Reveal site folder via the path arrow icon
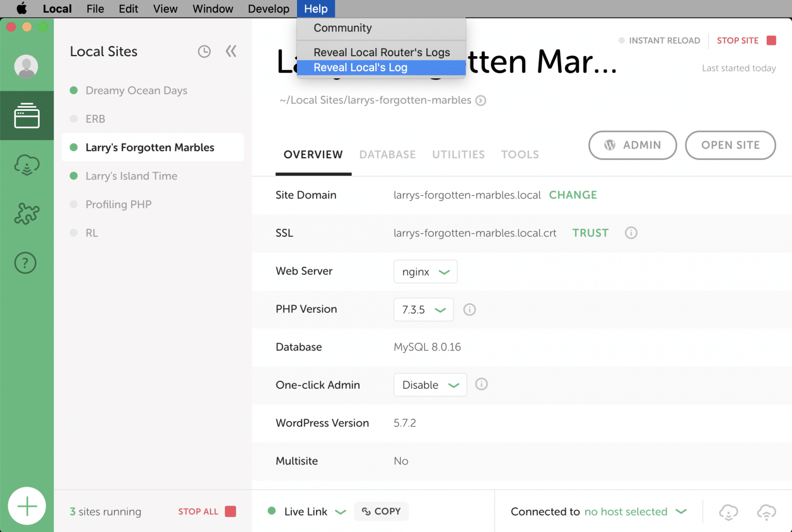This screenshot has height=532, width=792. click(x=481, y=100)
